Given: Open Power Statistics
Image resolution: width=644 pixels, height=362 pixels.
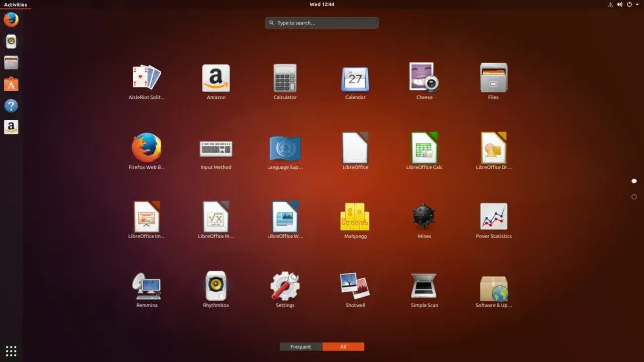Looking at the screenshot, I should point(493,221).
